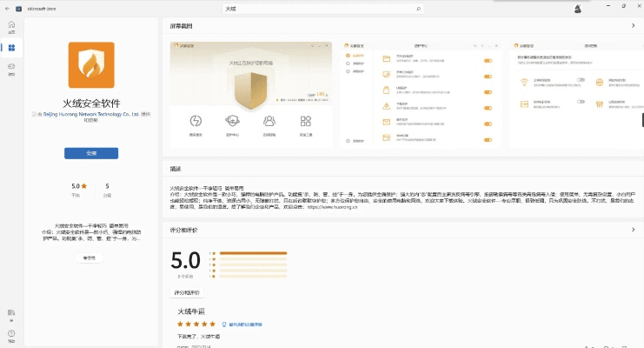Image resolution: width=644 pixels, height=348 pixels.
Task: Click the https://www.huorong.cn URL in the description
Action: 332,207
